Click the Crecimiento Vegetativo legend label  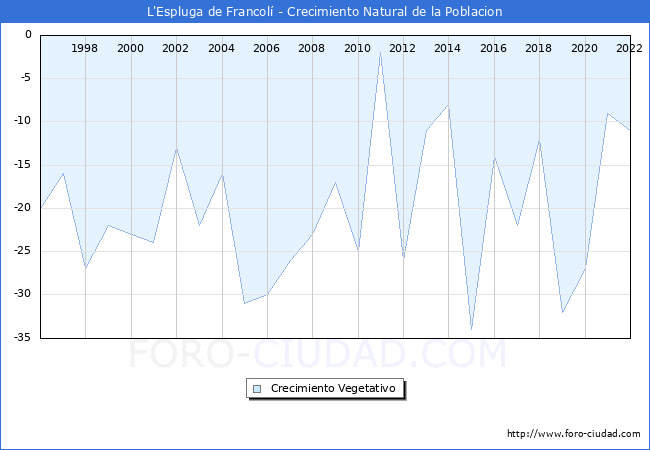[x=333, y=388]
